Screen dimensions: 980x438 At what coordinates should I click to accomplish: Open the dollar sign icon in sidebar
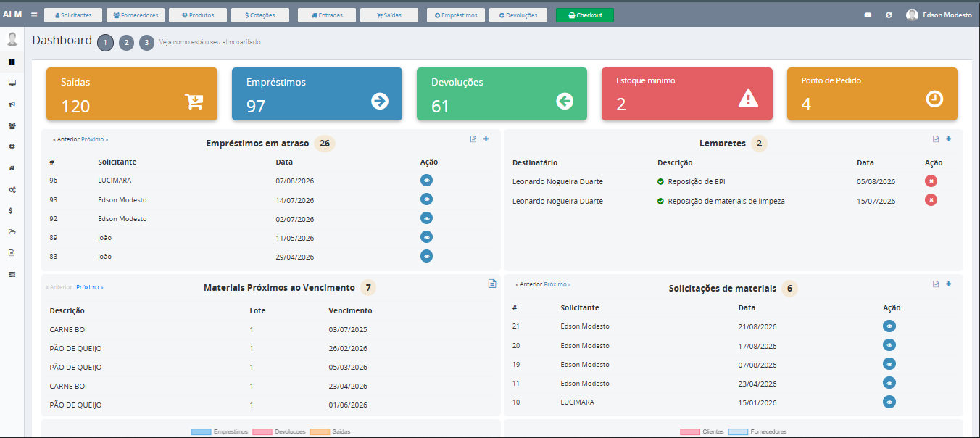[x=12, y=210]
